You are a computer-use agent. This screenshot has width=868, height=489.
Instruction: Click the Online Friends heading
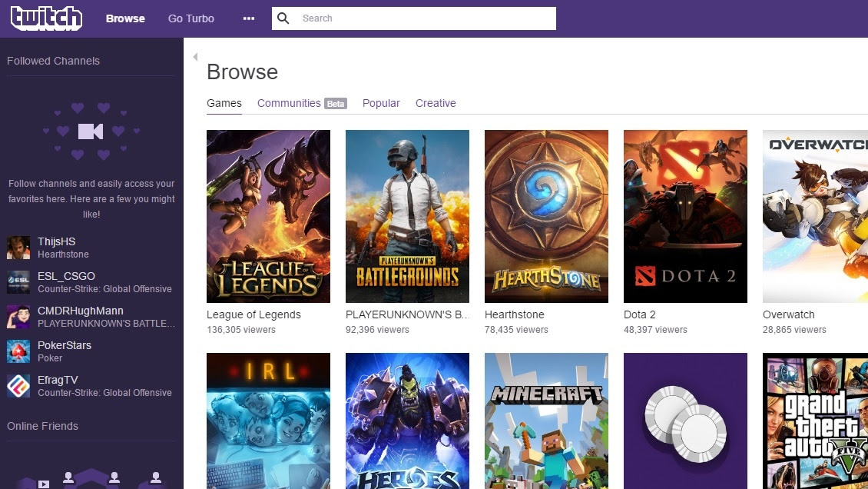(42, 426)
